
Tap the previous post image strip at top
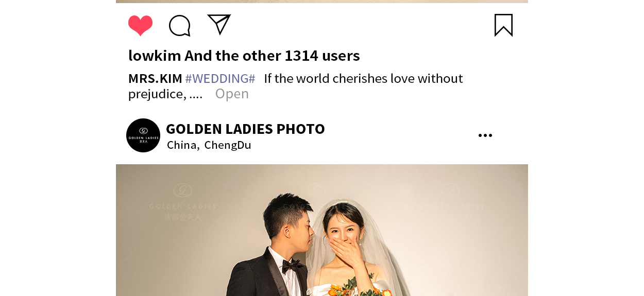click(x=322, y=2)
